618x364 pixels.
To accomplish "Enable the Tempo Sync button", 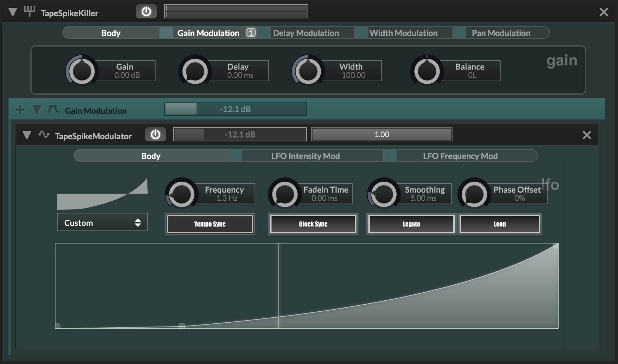I will [210, 224].
